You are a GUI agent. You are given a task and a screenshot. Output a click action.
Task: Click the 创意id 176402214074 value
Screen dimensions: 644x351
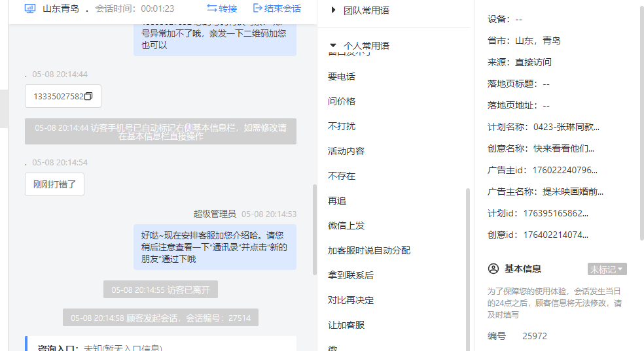[556, 235]
